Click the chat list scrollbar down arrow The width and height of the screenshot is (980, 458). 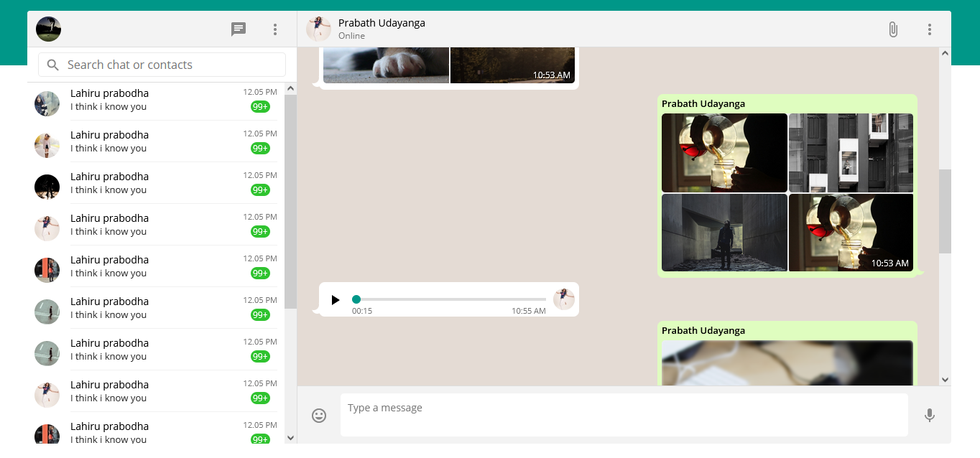click(x=290, y=437)
